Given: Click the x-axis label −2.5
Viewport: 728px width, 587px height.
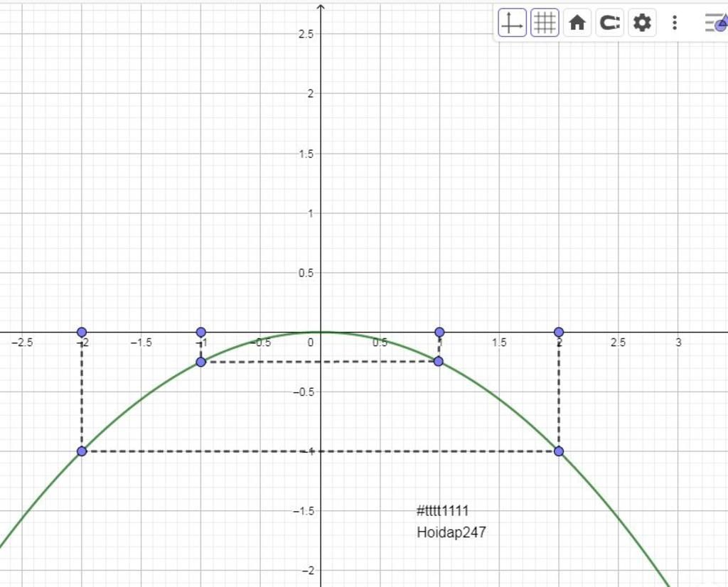Looking at the screenshot, I should (x=22, y=343).
